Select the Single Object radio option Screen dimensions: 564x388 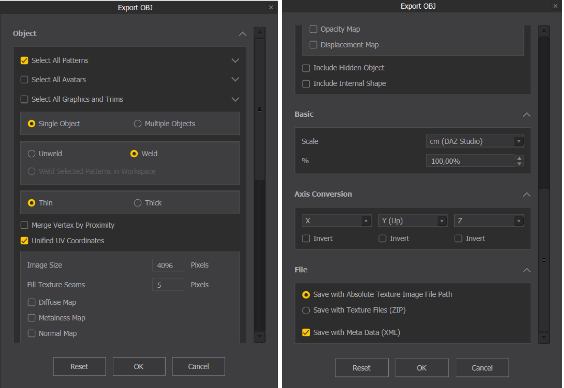click(31, 124)
